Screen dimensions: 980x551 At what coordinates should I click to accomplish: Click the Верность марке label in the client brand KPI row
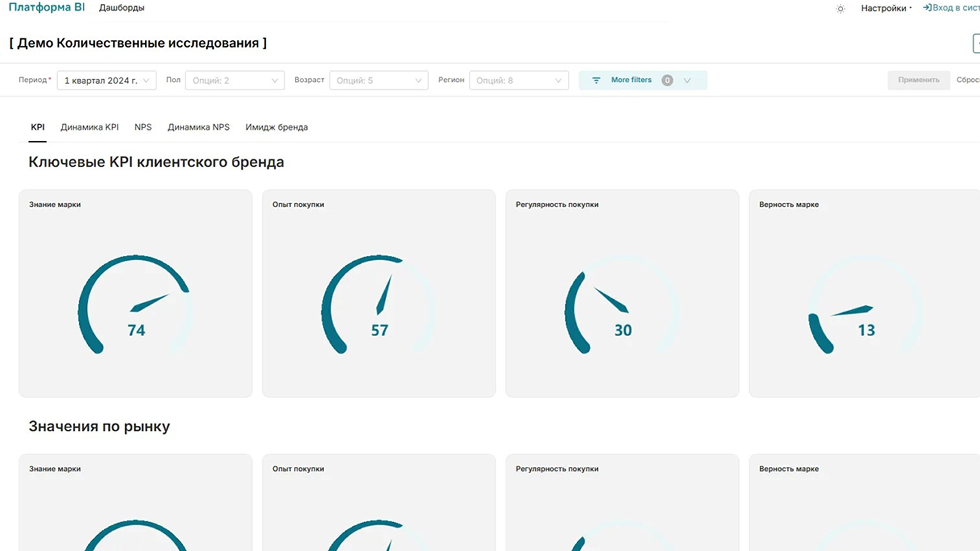[789, 205]
